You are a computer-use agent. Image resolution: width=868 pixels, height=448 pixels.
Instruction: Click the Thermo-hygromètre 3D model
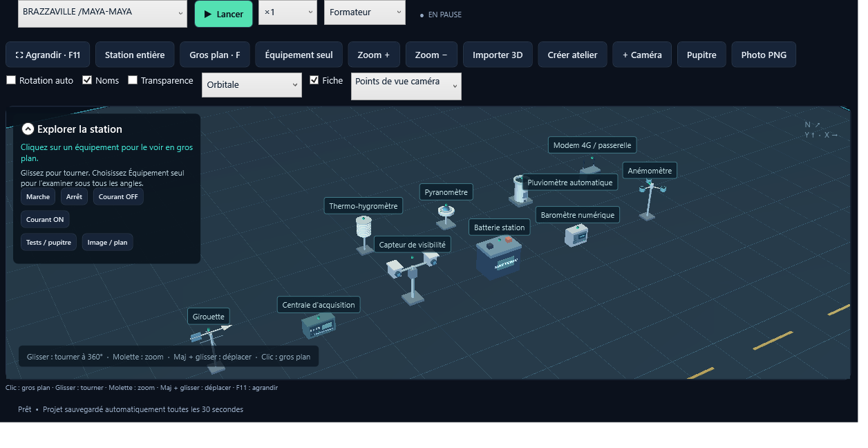pyautogui.click(x=364, y=233)
